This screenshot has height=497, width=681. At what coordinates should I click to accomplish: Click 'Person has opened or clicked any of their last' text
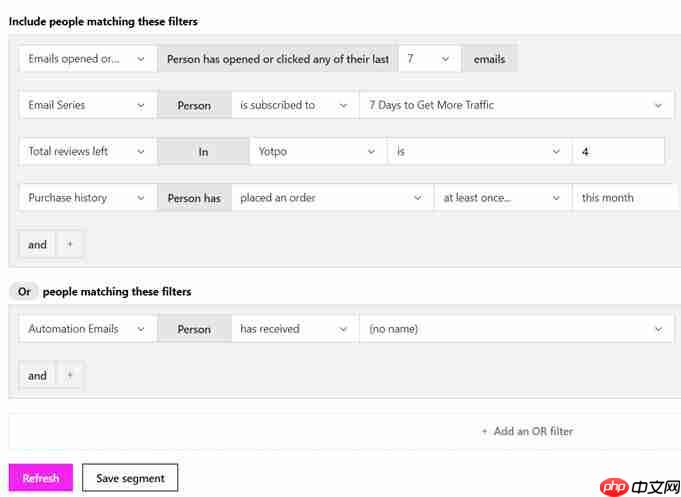(278, 59)
